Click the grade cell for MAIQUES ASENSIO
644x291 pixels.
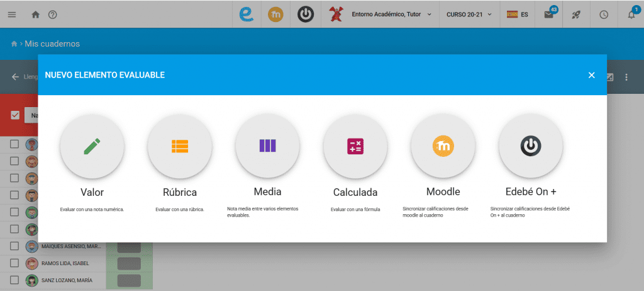[129, 247]
